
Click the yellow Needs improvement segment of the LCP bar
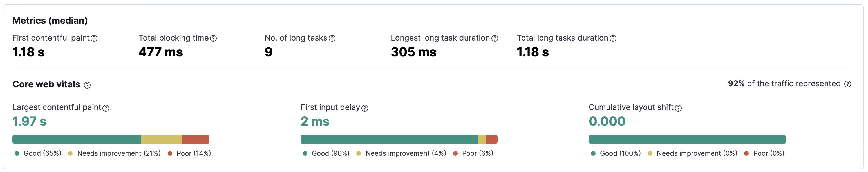[x=161, y=139]
